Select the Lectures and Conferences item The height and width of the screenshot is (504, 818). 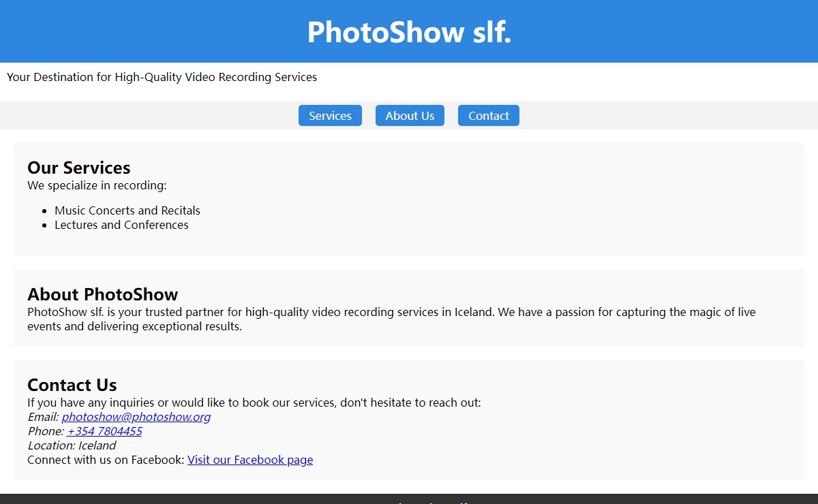(x=121, y=225)
